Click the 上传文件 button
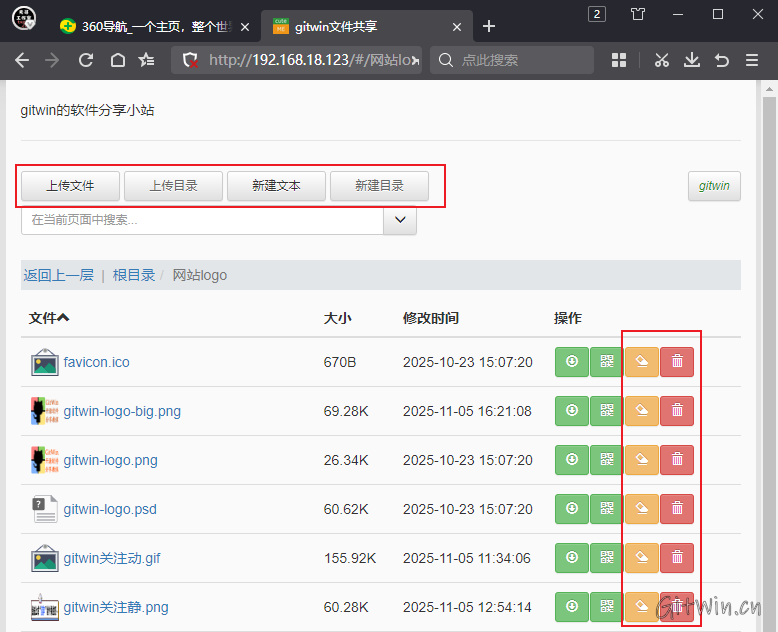 click(x=71, y=186)
